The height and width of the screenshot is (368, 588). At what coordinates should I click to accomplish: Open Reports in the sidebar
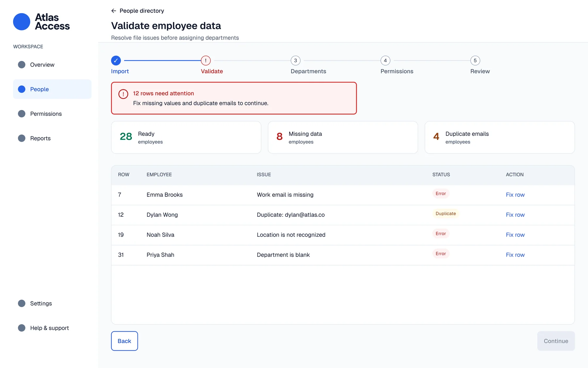(52, 138)
